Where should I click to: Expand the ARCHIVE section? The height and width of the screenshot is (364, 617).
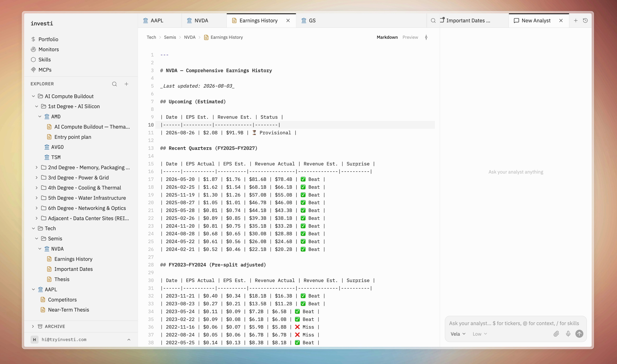coord(33,326)
